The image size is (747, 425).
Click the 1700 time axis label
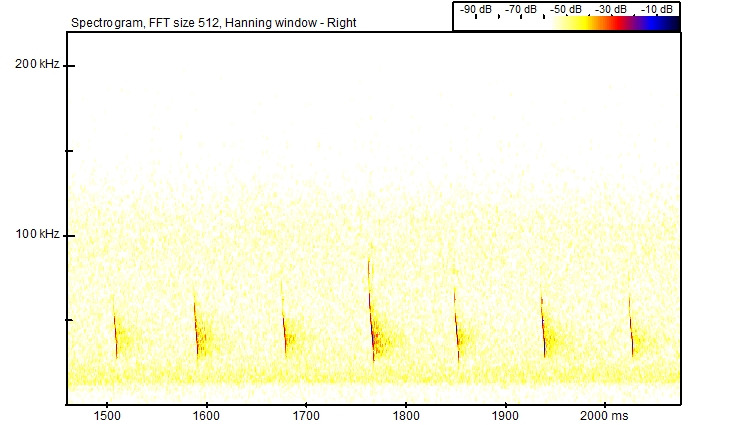306,415
